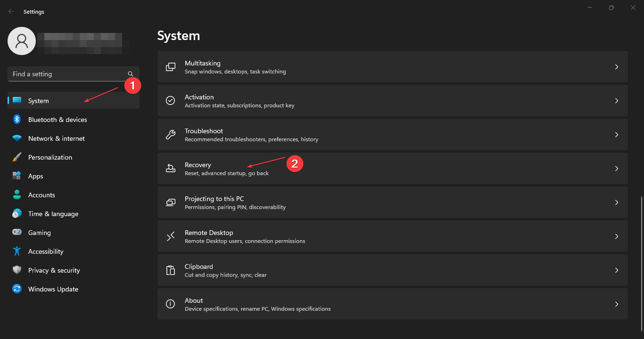Open the Remote Desktop settings
Screen dimensions: 644x339
(393, 236)
